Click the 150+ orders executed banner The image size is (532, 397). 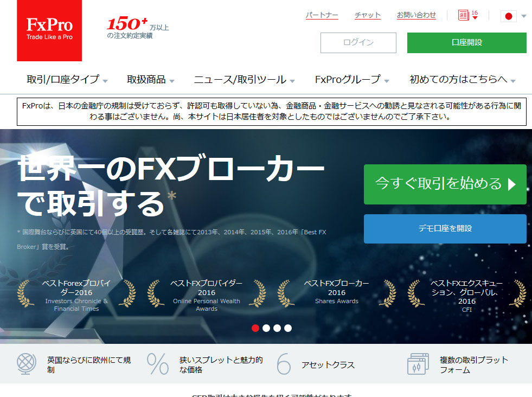point(138,29)
